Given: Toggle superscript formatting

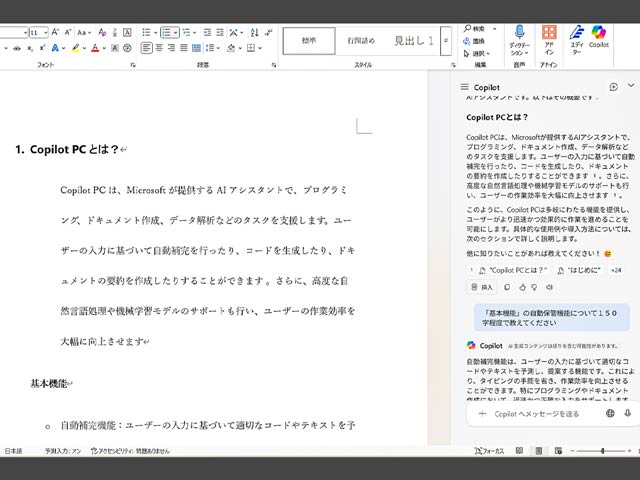Looking at the screenshot, I should click(42, 48).
